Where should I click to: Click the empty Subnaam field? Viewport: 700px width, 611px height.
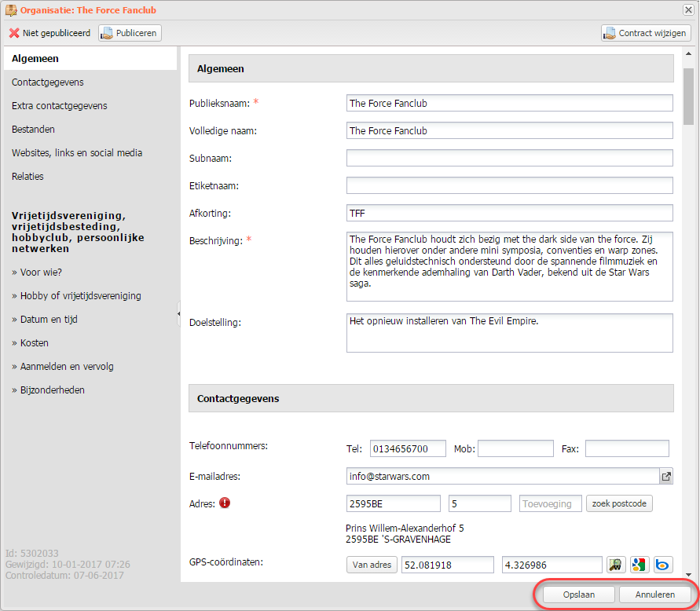(x=509, y=158)
